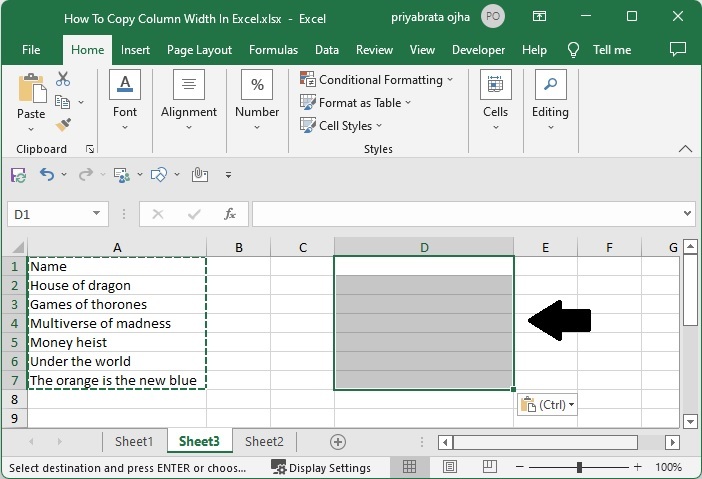Add a new sheet with plus icon
Screen dimensions: 702x479
pyautogui.click(x=338, y=441)
